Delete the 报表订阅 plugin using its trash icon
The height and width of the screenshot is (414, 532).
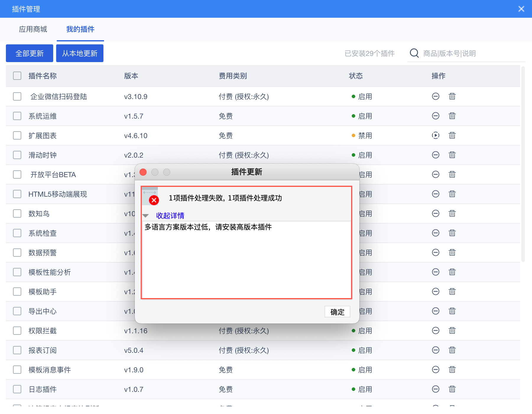tap(452, 350)
